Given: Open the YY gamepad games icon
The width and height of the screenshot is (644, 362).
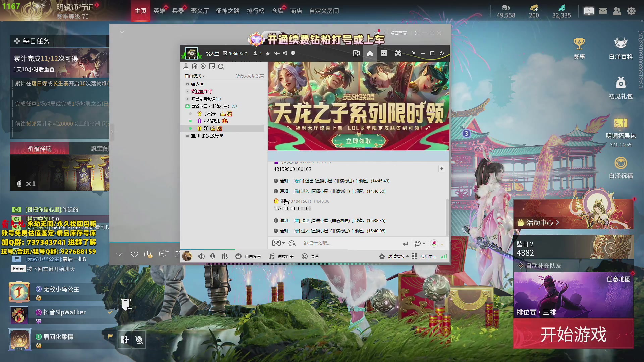Looking at the screenshot, I should tap(398, 54).
